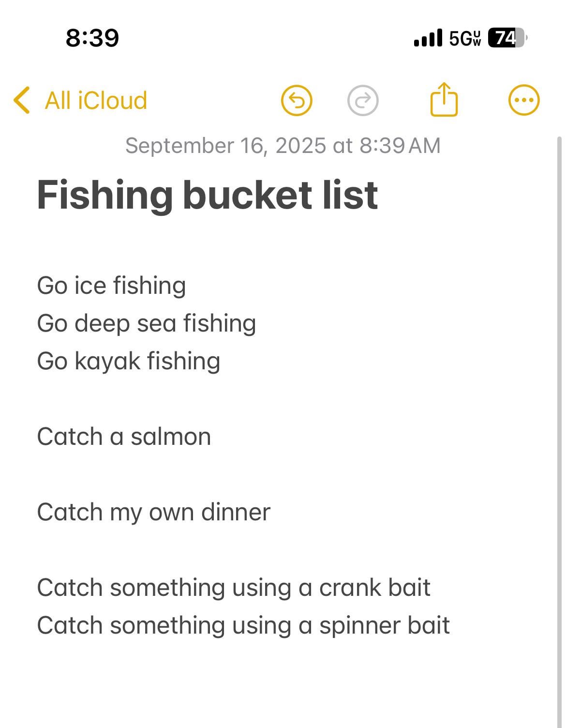Screen dimensions: 566x728
Task: Tap the Catch a salmon line
Action: (x=124, y=437)
